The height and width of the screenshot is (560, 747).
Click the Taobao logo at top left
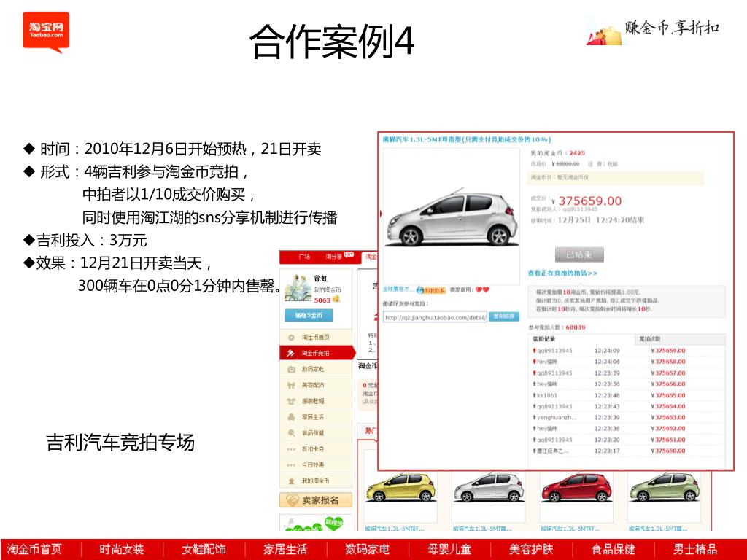[x=46, y=32]
